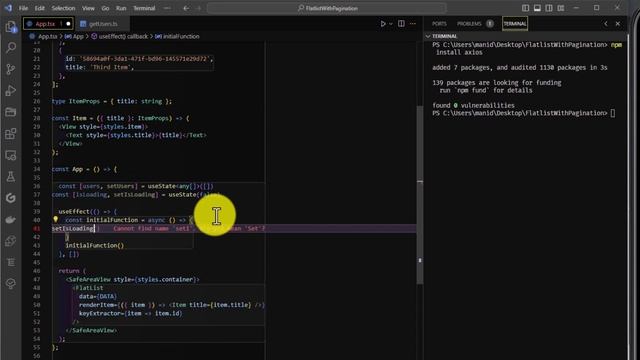Open the Extensions view
The image size is (640, 360).
11,133
